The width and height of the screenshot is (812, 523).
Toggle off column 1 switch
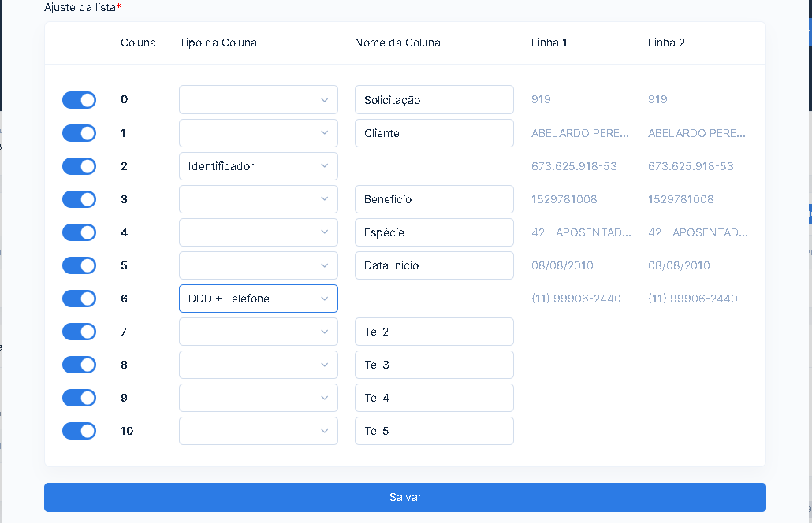click(x=80, y=133)
